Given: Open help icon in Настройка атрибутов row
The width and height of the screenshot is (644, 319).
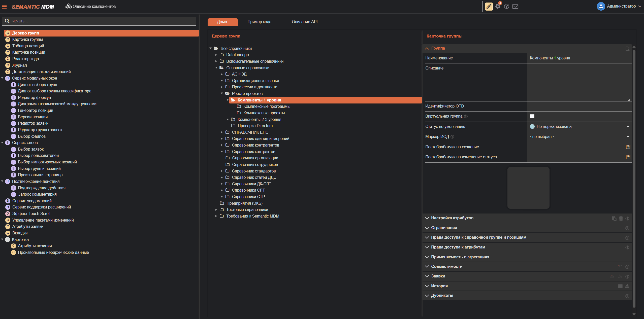Looking at the screenshot, I should coord(627,218).
